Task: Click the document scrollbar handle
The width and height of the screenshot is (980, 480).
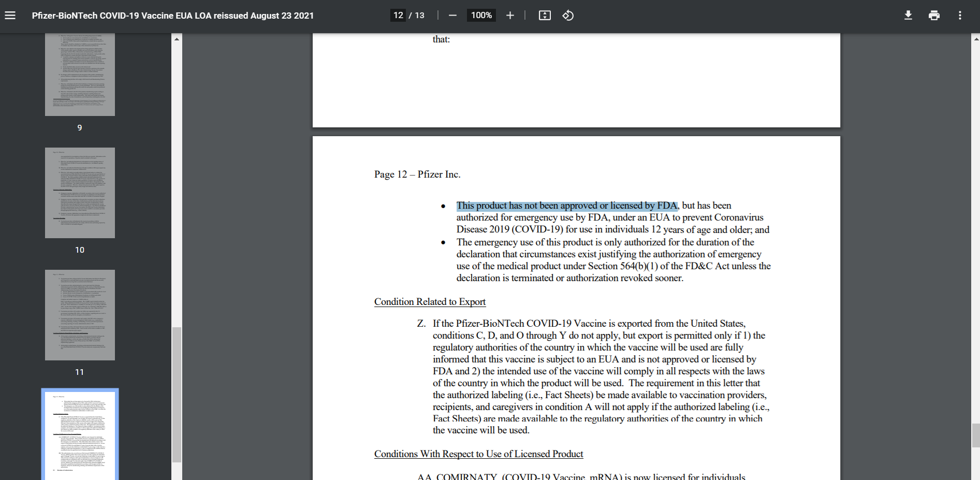Action: click(x=975, y=435)
